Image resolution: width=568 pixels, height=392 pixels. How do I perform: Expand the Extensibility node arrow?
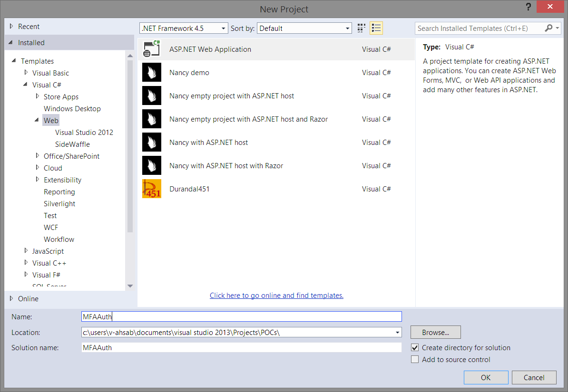[37, 180]
